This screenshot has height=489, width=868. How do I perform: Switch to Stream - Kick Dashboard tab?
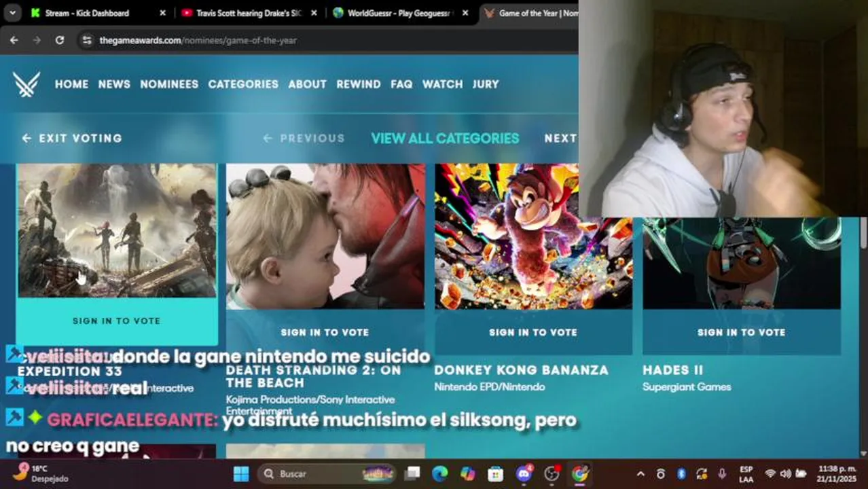coord(86,13)
